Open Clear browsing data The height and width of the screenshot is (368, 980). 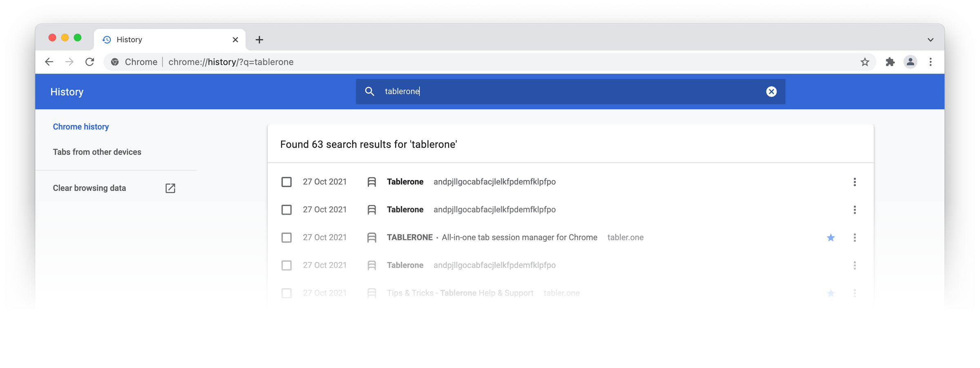pyautogui.click(x=89, y=188)
